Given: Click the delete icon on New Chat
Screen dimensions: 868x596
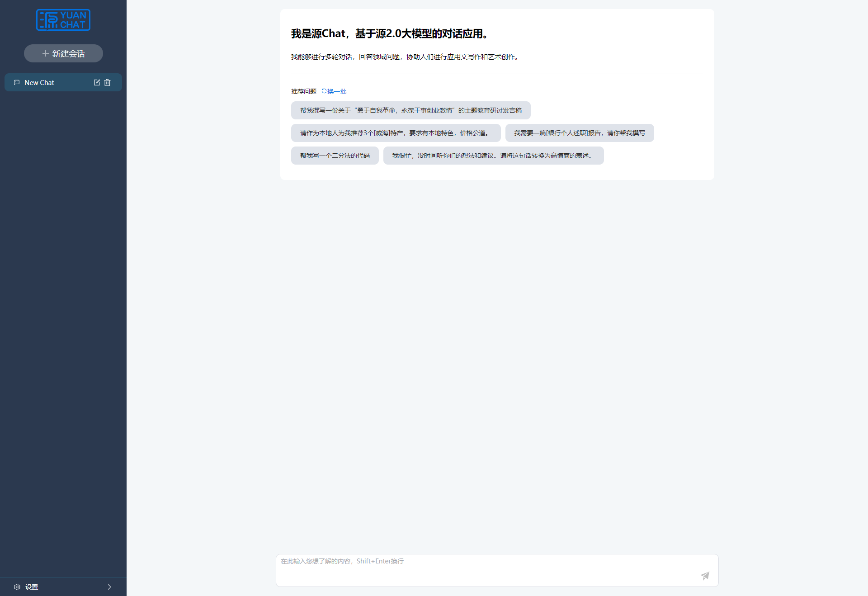Looking at the screenshot, I should tap(108, 82).
